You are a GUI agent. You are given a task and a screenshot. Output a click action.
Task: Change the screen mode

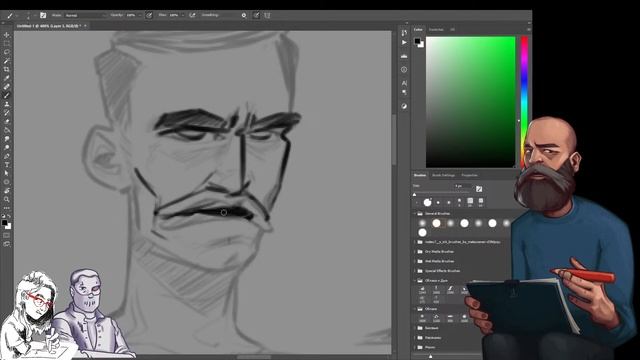[7, 244]
